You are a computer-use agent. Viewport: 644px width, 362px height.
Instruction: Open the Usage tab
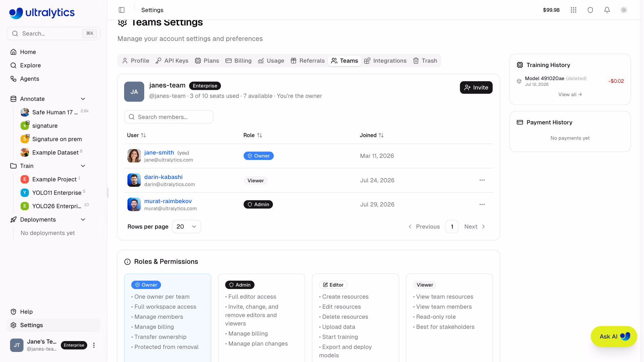click(x=271, y=61)
